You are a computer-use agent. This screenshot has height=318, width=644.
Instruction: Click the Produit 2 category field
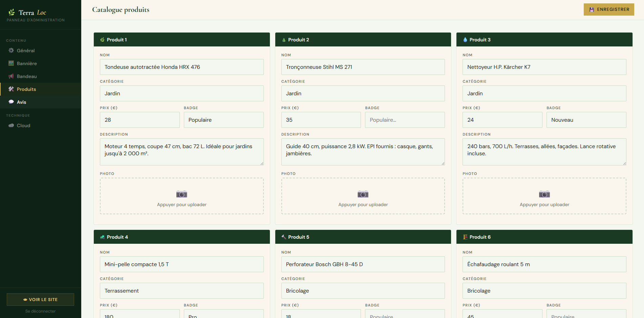pyautogui.click(x=363, y=94)
